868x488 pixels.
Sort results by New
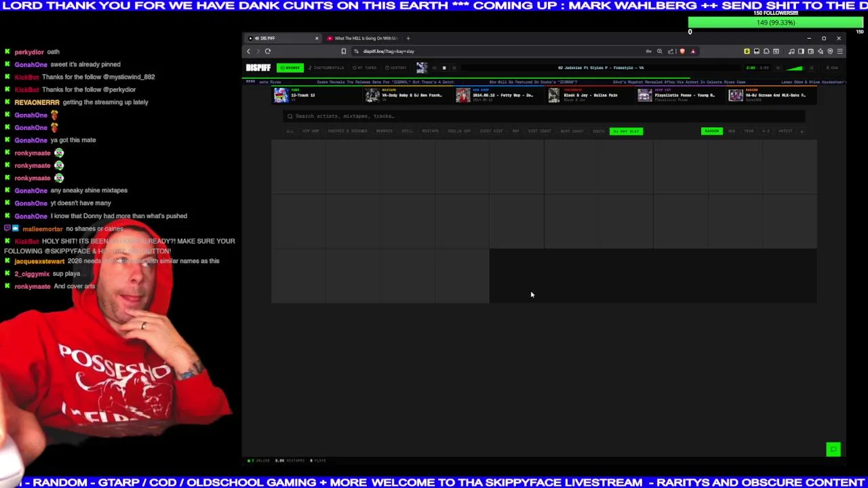point(732,131)
